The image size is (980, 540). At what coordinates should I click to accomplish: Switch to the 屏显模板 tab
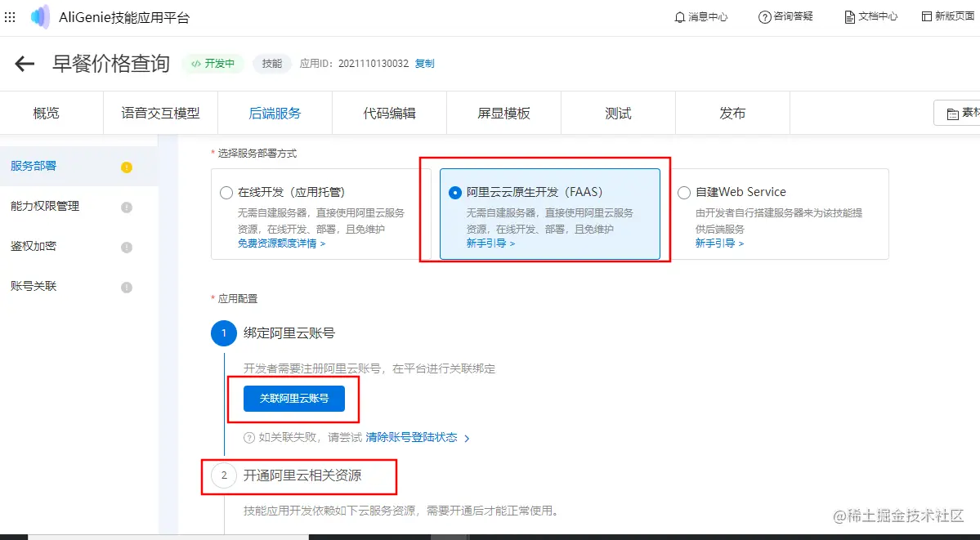click(503, 113)
